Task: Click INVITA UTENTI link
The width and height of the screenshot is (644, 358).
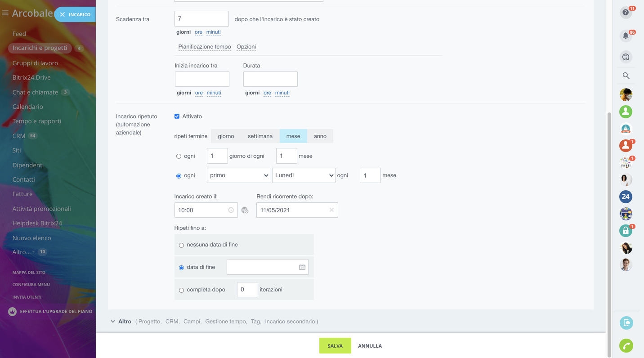Action: (27, 297)
